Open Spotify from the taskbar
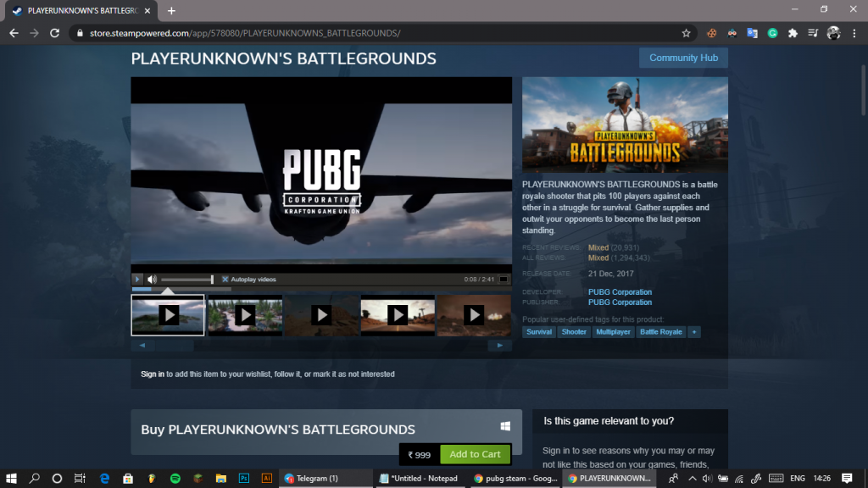868x488 pixels. pos(175,478)
